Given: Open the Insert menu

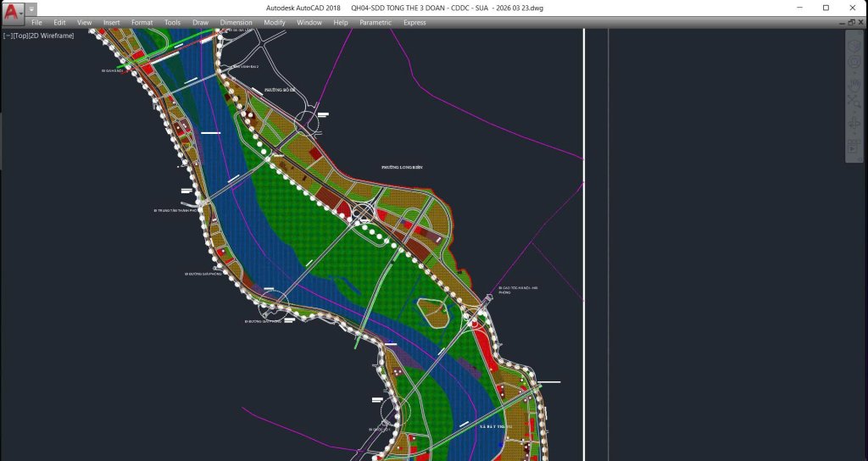Looking at the screenshot, I should point(111,23).
